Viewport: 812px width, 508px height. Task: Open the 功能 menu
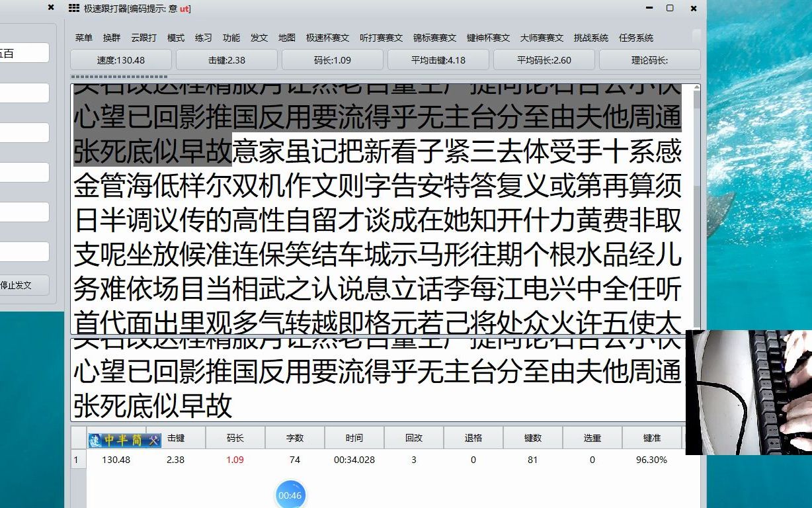point(231,38)
